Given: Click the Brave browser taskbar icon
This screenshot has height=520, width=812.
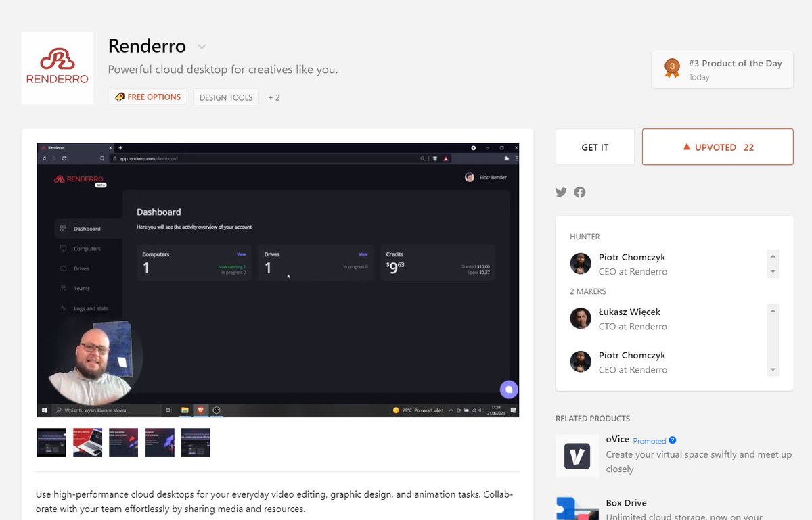Looking at the screenshot, I should point(200,410).
